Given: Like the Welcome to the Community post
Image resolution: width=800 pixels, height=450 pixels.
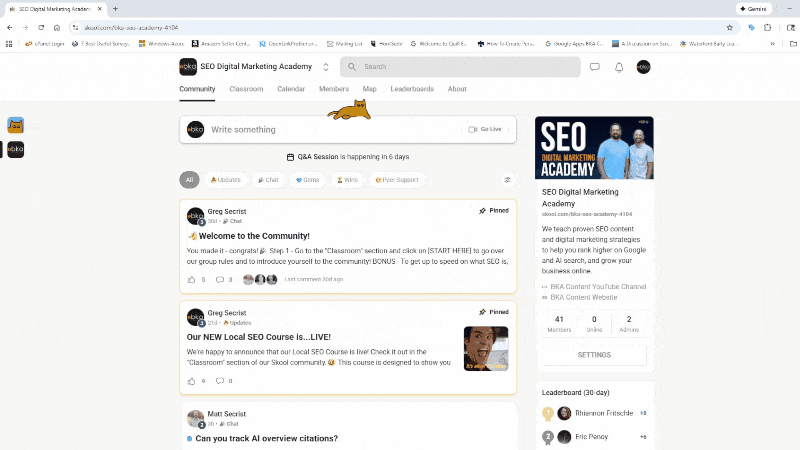Looking at the screenshot, I should [x=191, y=280].
